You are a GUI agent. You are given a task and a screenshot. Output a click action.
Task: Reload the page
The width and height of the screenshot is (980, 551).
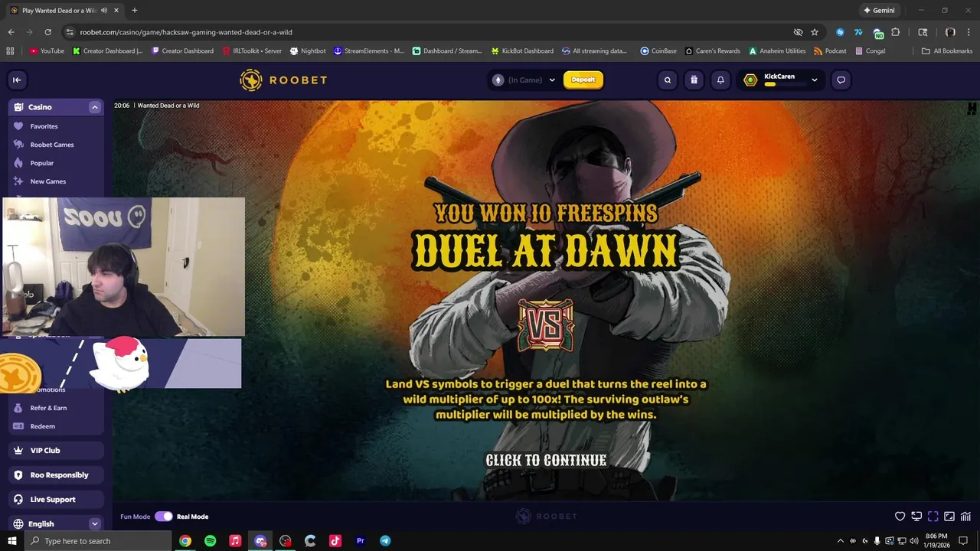(x=47, y=32)
